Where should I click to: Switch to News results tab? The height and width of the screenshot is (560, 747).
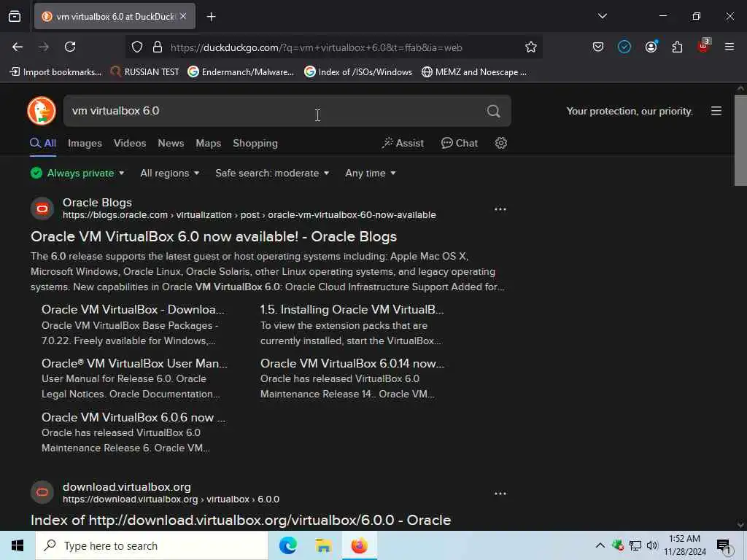click(x=171, y=144)
